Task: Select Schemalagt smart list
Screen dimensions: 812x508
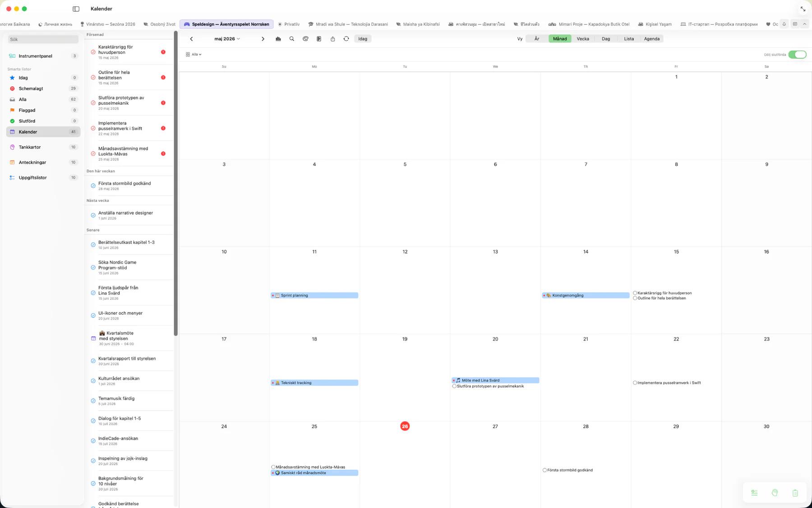Action: pos(43,89)
